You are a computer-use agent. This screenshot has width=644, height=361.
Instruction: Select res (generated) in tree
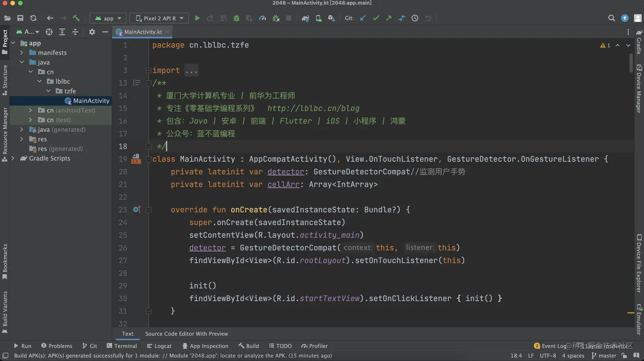point(56,149)
